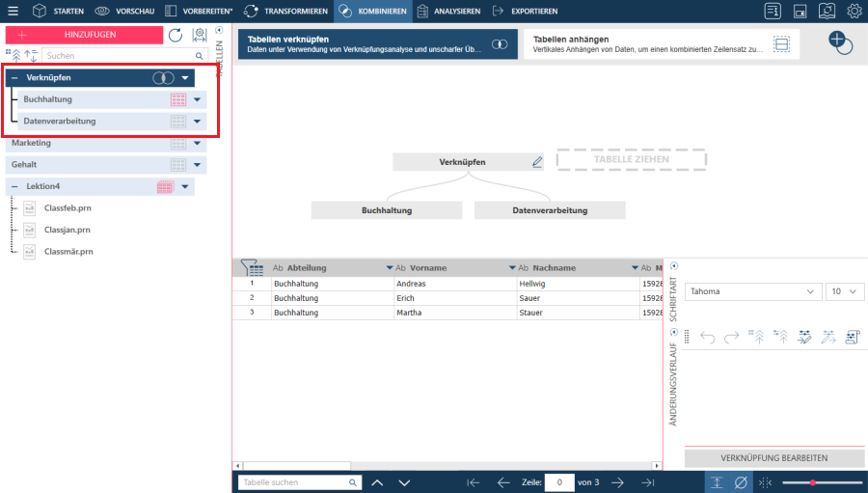Screen dimensions: 868x493
Task: Click the table filter icon in grid header
Action: (251, 268)
